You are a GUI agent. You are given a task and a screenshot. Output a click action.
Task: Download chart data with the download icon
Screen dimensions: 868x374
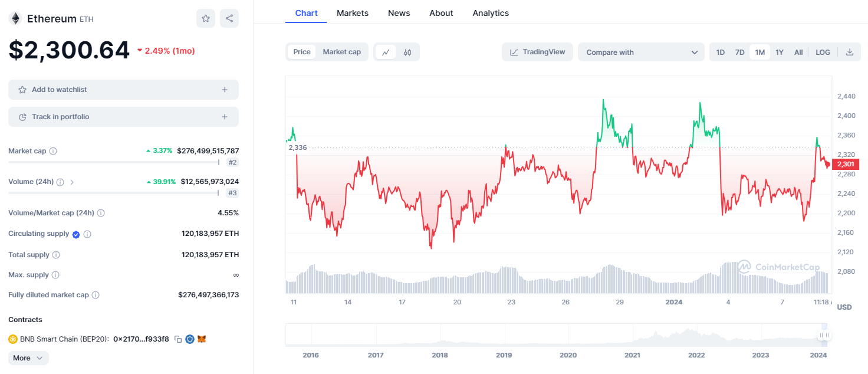tap(850, 52)
